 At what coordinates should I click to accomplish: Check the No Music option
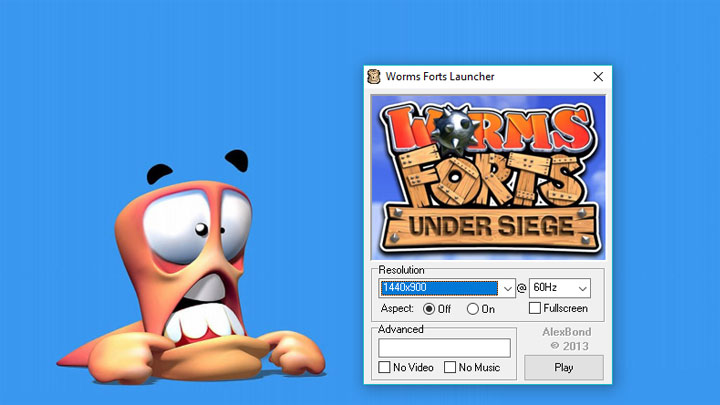(x=450, y=368)
